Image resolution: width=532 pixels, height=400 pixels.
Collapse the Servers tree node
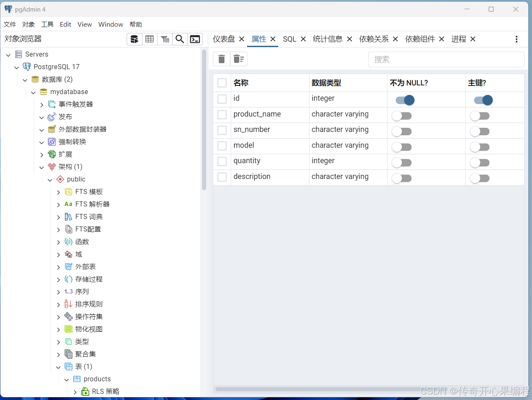click(8, 55)
